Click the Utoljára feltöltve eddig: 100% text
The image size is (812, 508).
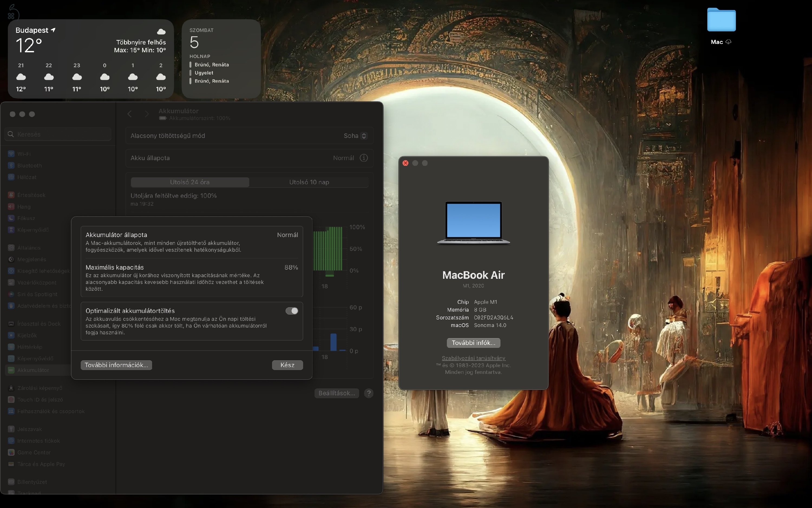click(173, 196)
